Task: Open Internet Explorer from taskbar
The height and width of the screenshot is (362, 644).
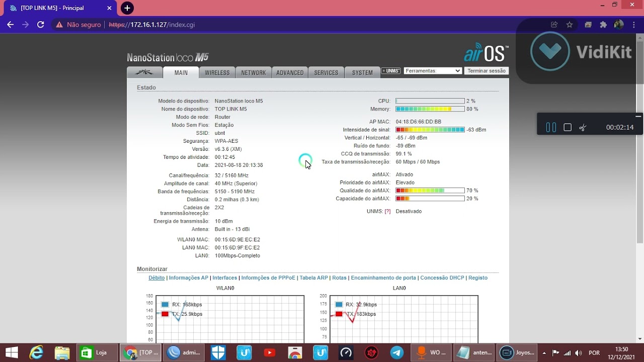Action: click(36, 352)
